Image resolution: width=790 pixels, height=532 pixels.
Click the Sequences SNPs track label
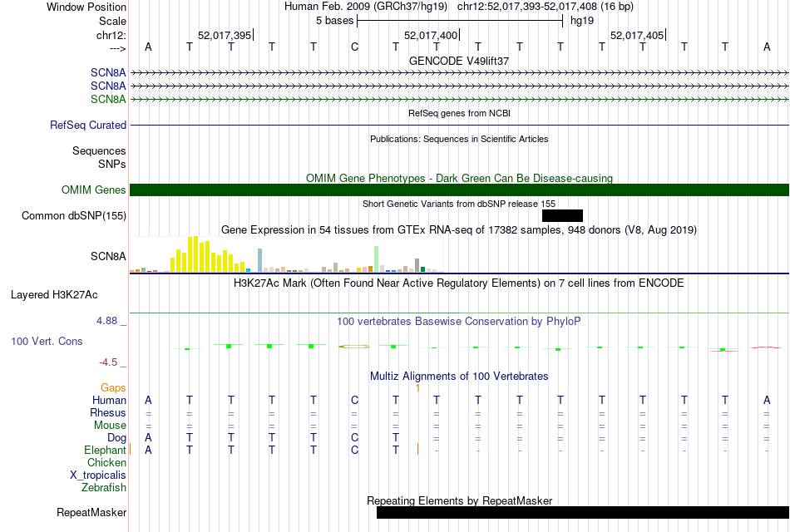coord(99,158)
